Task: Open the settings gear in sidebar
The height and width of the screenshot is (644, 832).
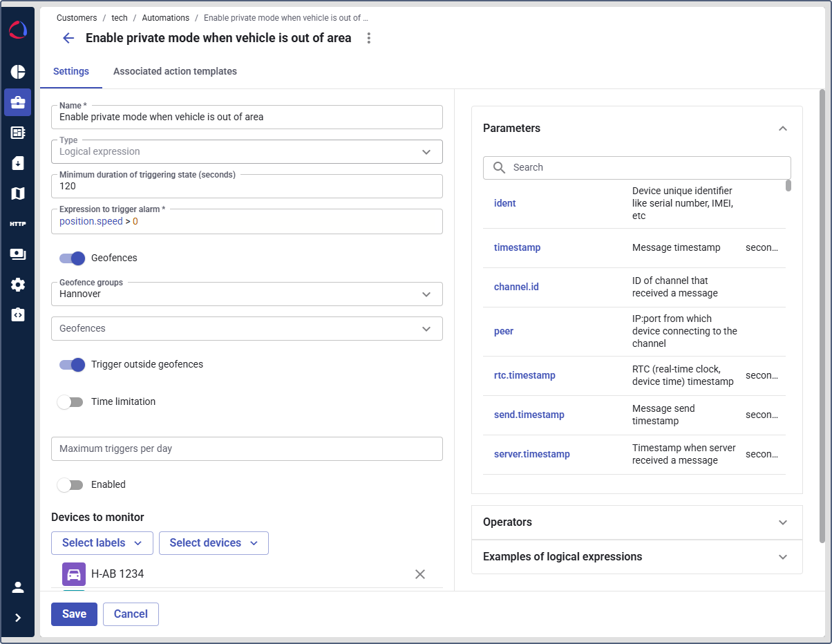Action: (18, 285)
